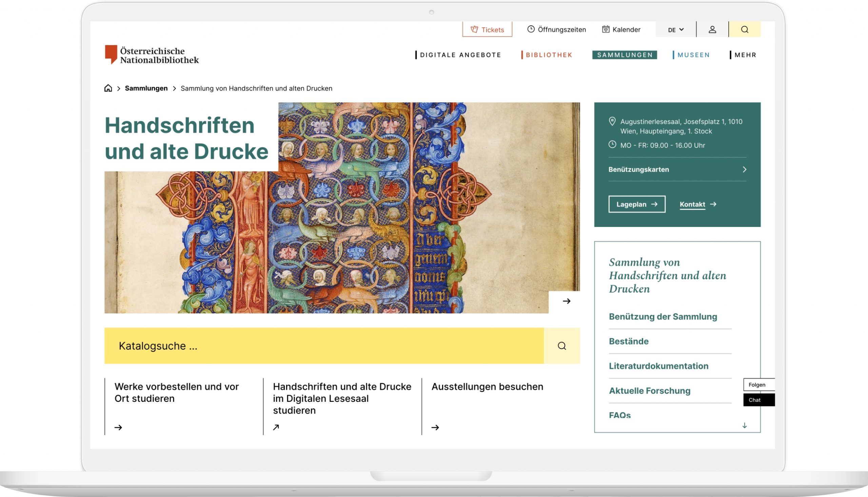Click the location pin icon in info box
Image resolution: width=868 pixels, height=497 pixels.
point(612,121)
